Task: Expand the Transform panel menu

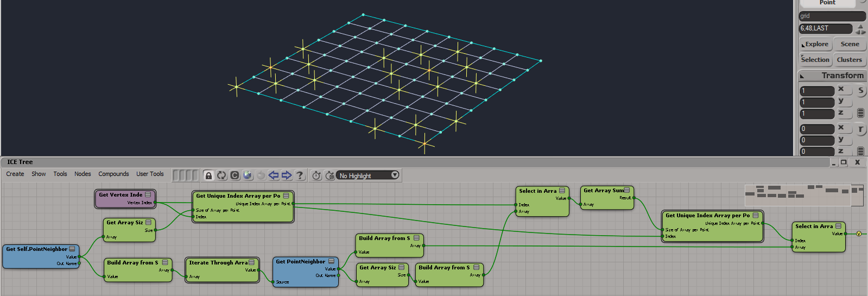Action: [802, 76]
